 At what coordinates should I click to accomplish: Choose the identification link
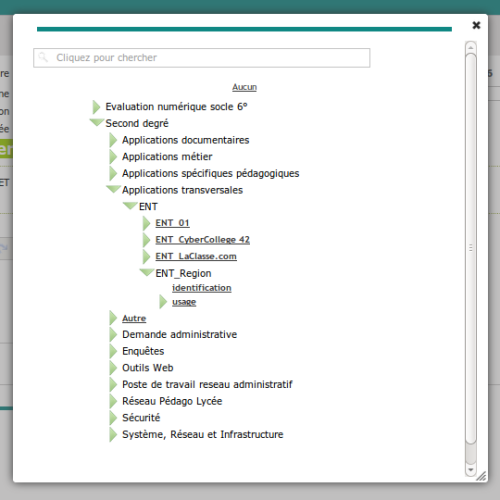tap(202, 288)
